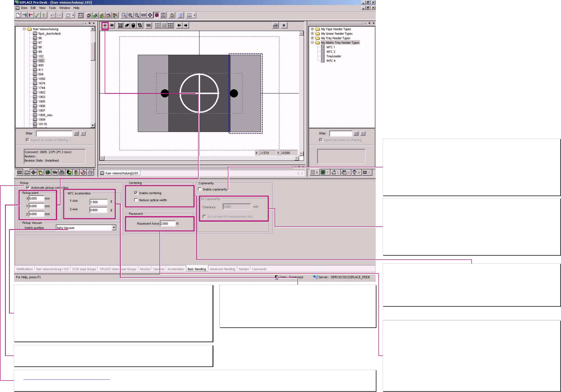
Task: Click the padlock icon in main toolbar
Action: (x=172, y=15)
